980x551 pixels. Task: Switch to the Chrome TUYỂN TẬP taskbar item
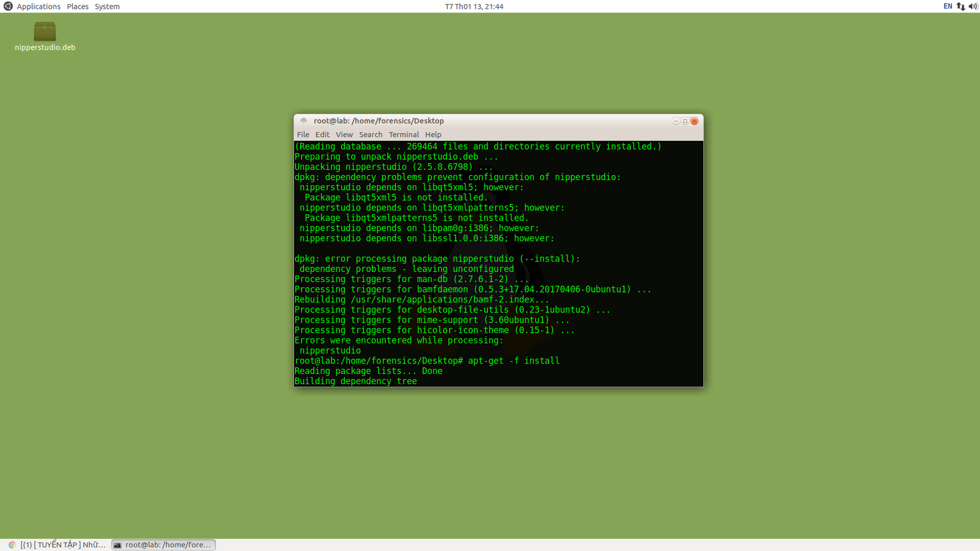click(x=57, y=545)
